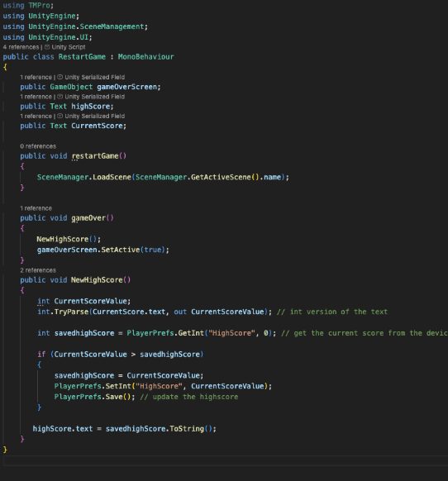This screenshot has height=481, width=448.
Task: Place cursor on 'using TMPro;' line
Action: 28,5
